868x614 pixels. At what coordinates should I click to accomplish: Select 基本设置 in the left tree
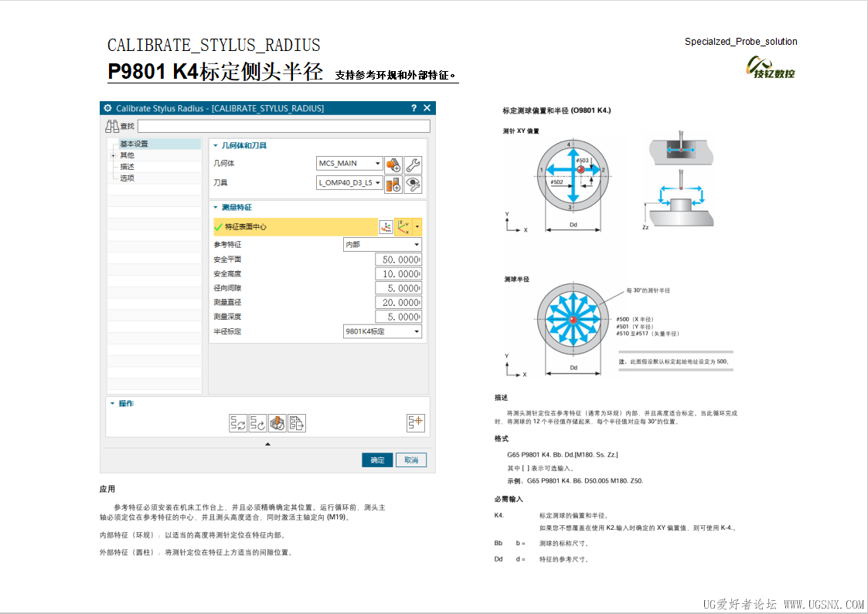tap(134, 144)
